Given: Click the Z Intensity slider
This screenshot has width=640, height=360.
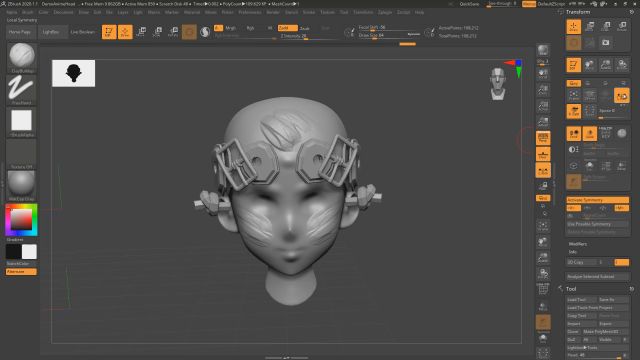Looking at the screenshot, I should [308, 36].
